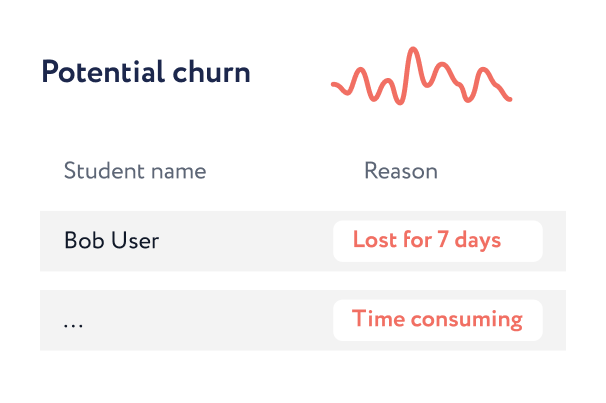Click the right tail end of the red sparkline
Screen dimensions: 606x403
point(508,98)
